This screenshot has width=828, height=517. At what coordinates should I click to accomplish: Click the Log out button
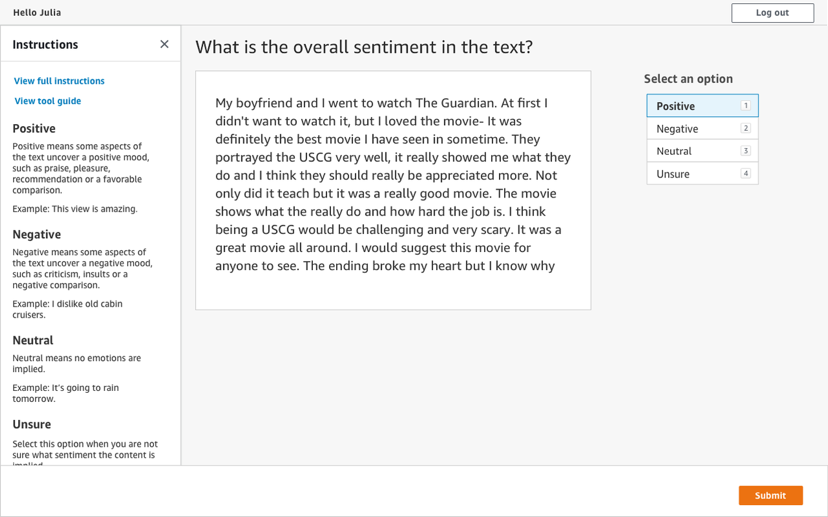[x=772, y=13]
